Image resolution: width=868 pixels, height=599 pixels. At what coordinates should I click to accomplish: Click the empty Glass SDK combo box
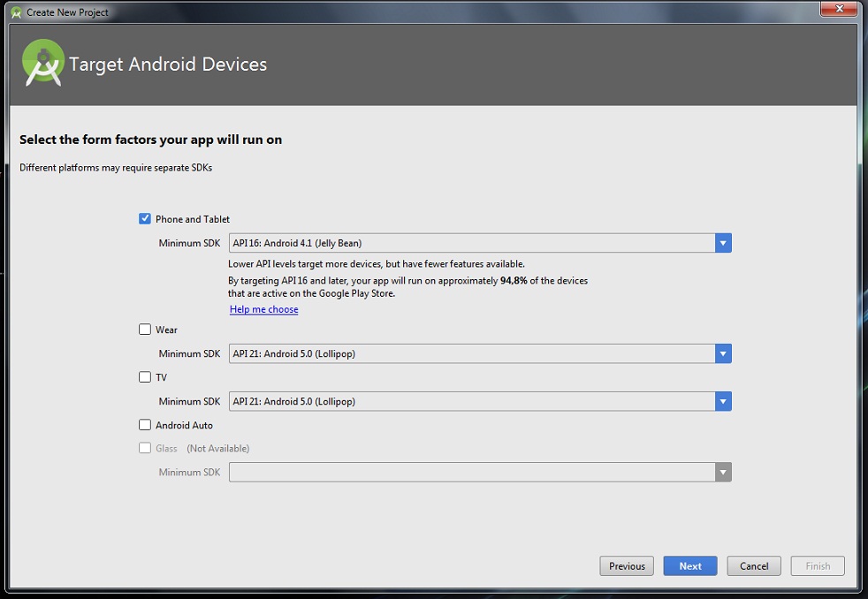pos(480,472)
